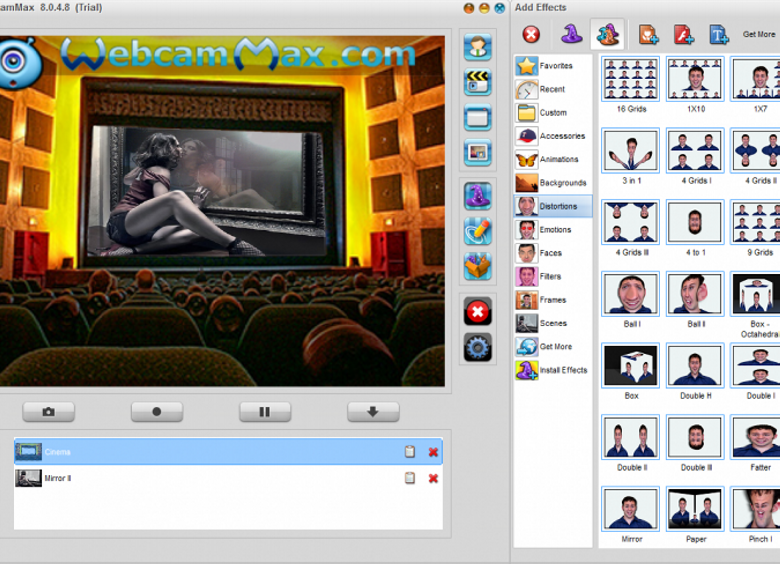780x564 pixels.
Task: Pause the video with the pause button
Action: (265, 412)
